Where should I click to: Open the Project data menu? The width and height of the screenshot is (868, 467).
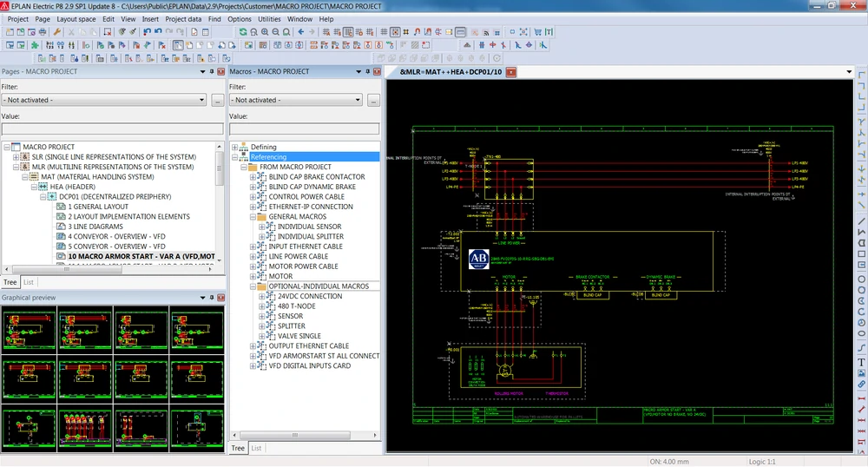183,19
